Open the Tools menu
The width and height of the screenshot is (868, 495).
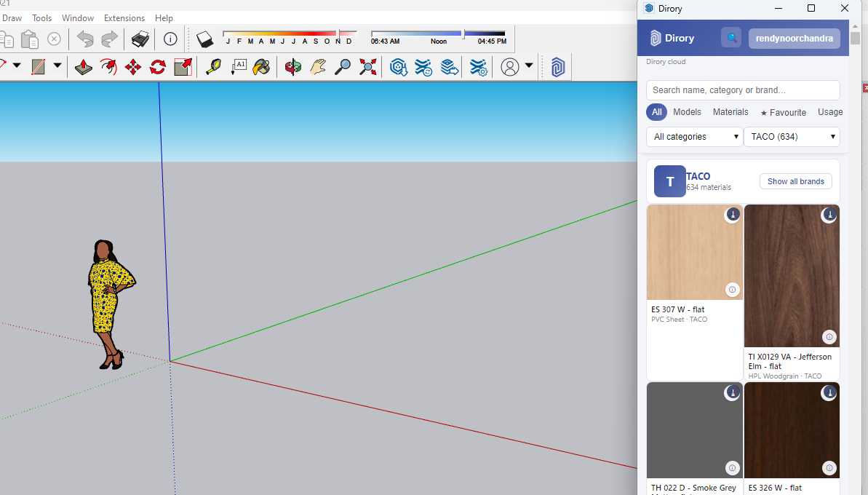[x=41, y=18]
